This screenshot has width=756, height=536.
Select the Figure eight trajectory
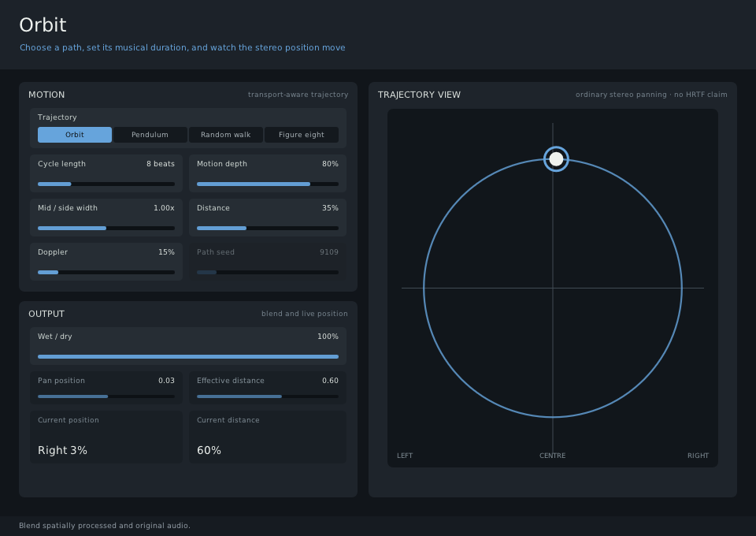(302, 135)
